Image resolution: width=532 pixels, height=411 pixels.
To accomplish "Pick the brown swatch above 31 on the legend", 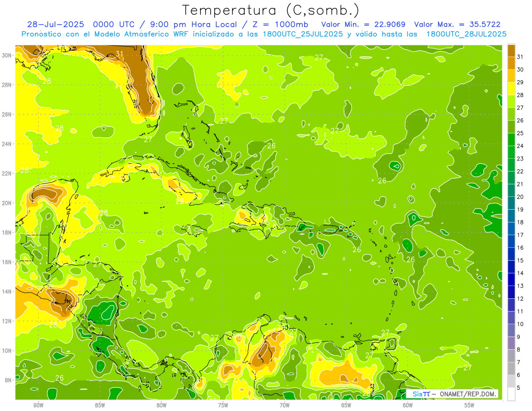I will tap(511, 51).
